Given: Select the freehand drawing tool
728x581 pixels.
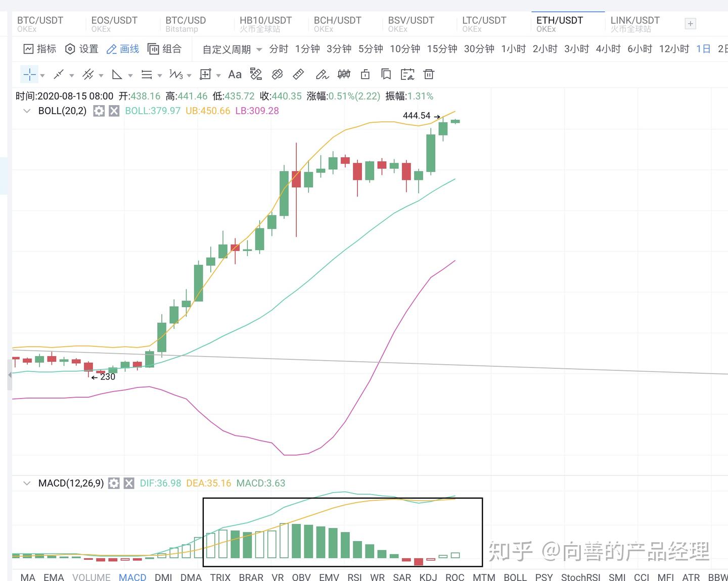Looking at the screenshot, I should tap(322, 74).
